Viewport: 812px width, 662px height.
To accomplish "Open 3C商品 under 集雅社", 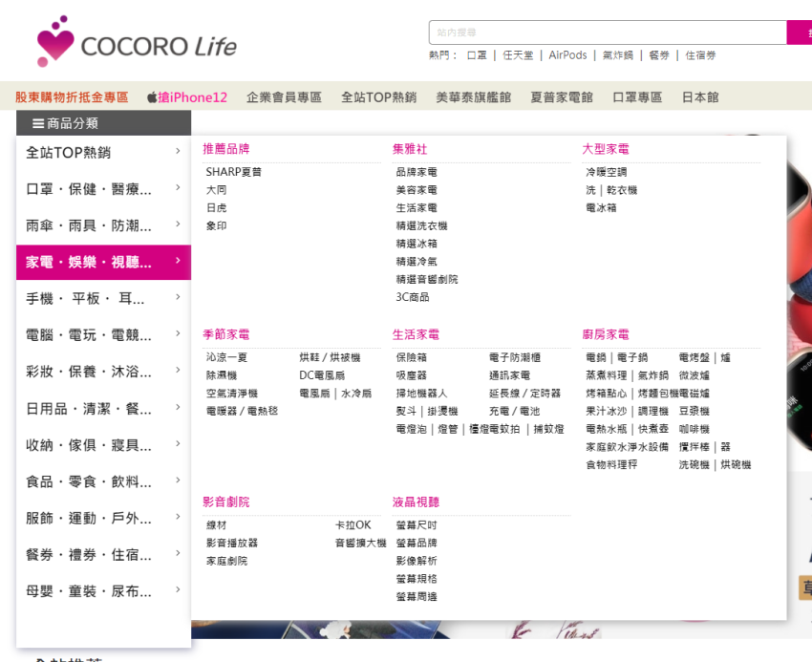I will (x=413, y=297).
